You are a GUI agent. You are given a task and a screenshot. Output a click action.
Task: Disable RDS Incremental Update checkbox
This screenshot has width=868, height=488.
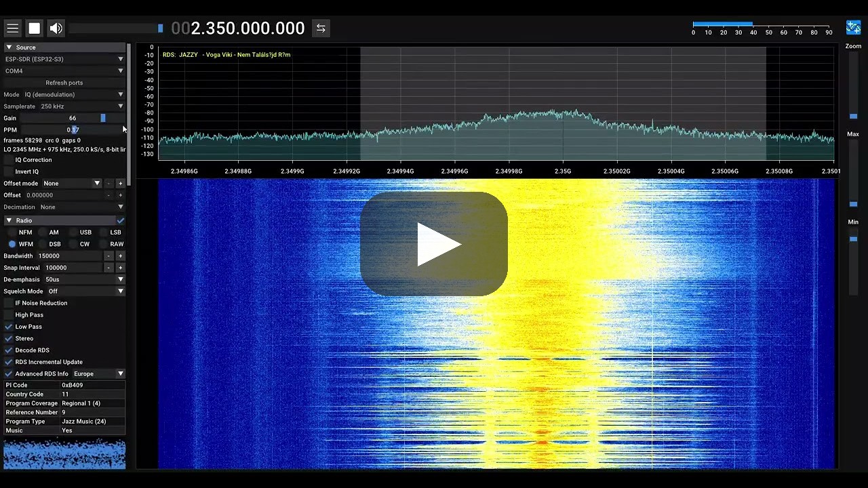[x=9, y=362]
